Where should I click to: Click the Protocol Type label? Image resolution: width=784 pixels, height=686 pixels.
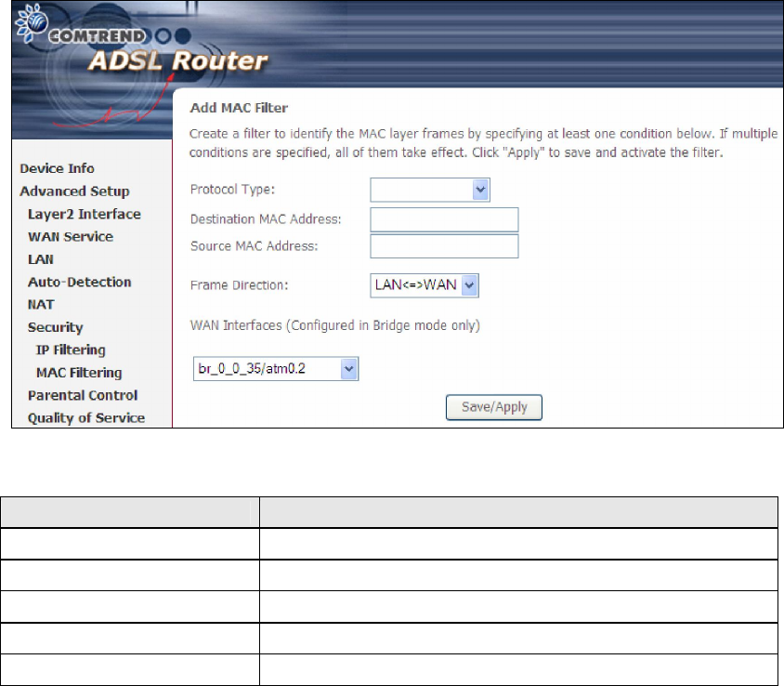click(x=232, y=190)
